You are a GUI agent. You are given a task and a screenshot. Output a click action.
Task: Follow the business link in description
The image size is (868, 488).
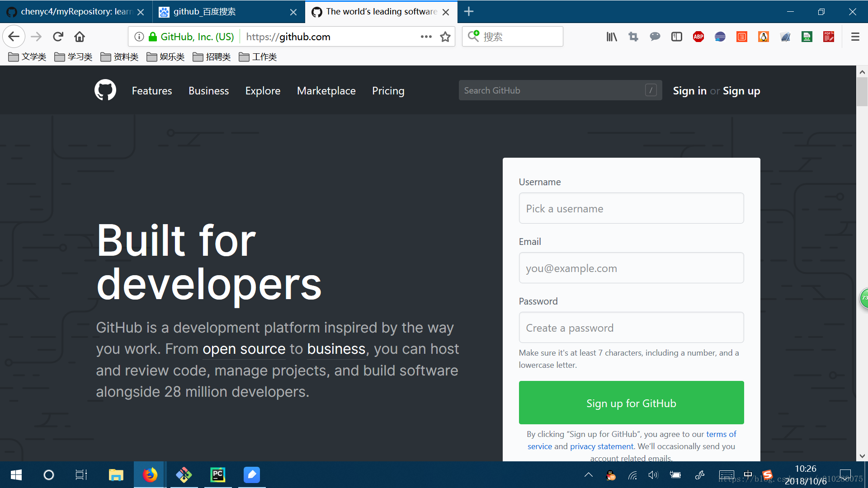(336, 349)
